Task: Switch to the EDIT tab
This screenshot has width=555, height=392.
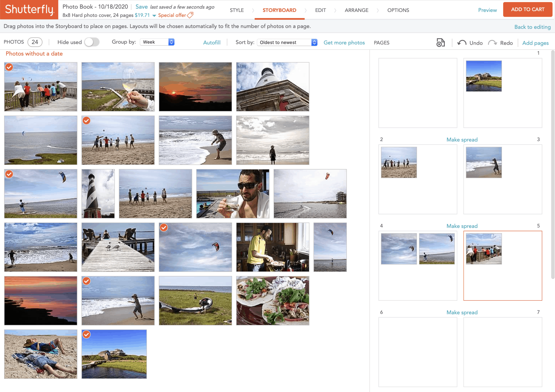Action: click(x=320, y=10)
